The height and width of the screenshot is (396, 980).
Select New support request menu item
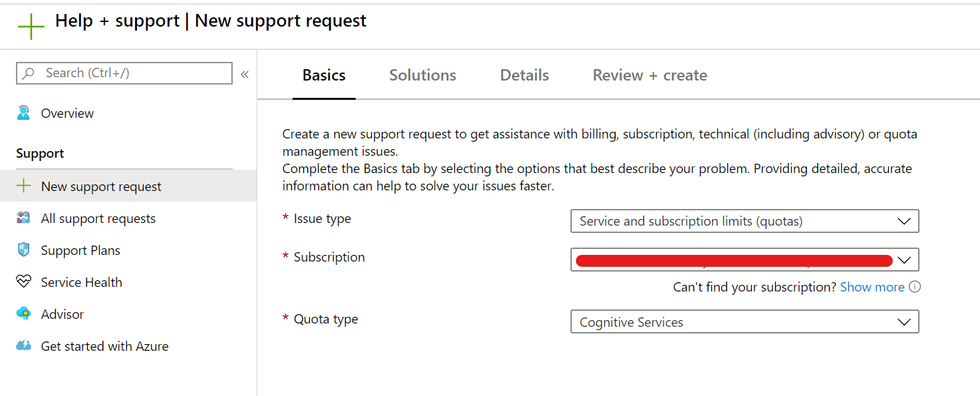coord(128,186)
